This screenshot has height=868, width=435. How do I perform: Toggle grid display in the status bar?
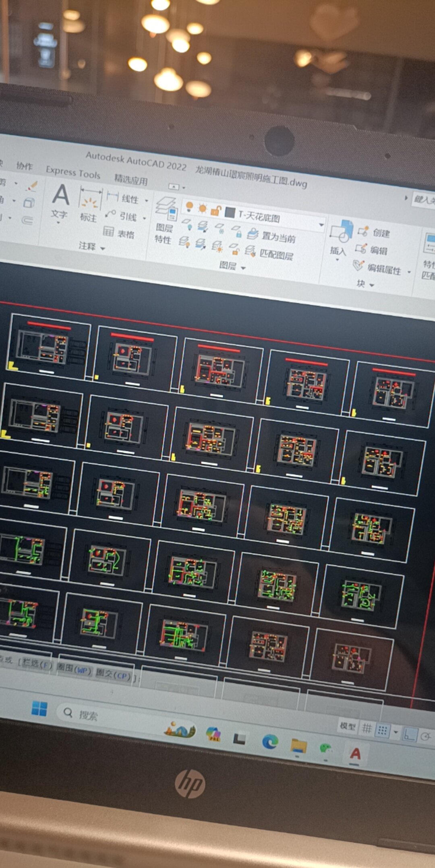coord(367,728)
